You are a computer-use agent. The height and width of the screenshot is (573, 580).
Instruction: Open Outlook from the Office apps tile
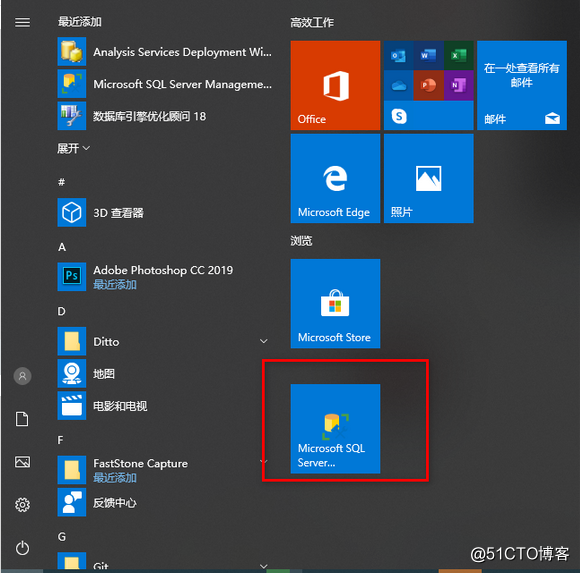(x=398, y=56)
